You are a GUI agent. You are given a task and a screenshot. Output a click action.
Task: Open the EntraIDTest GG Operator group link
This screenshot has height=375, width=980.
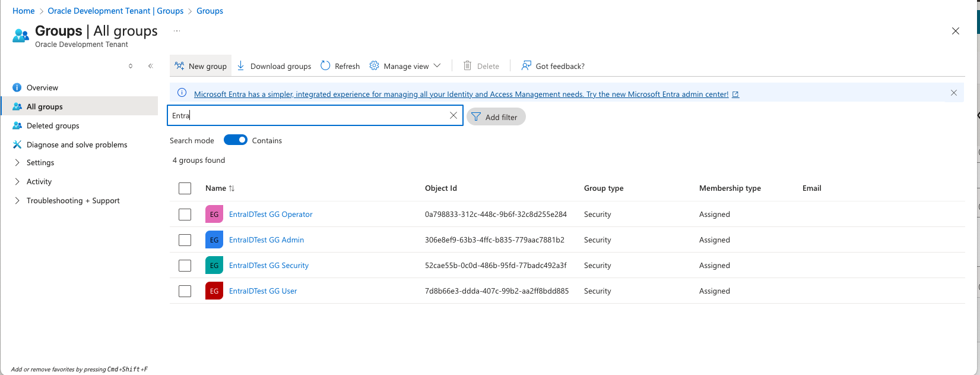(x=271, y=215)
